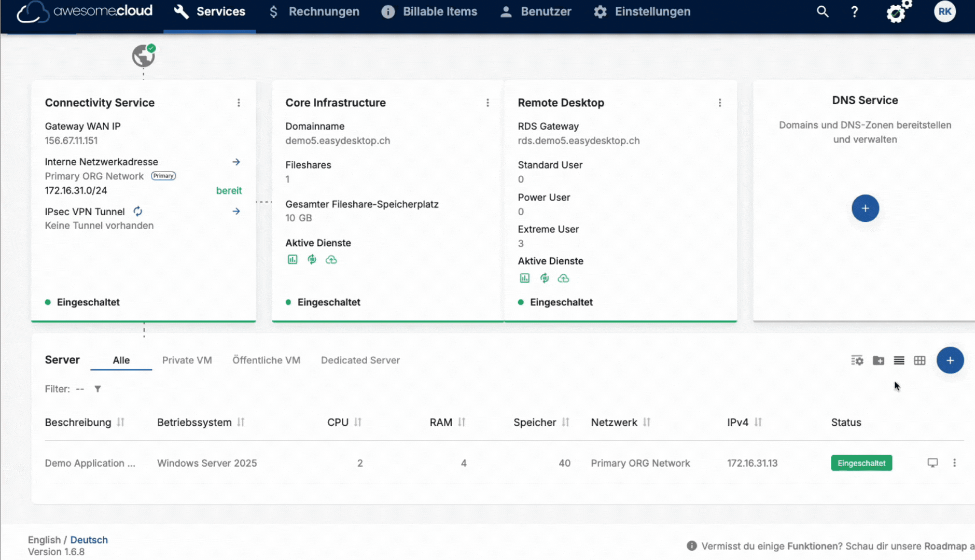
Task: Go to Billable Items menu
Action: [429, 11]
